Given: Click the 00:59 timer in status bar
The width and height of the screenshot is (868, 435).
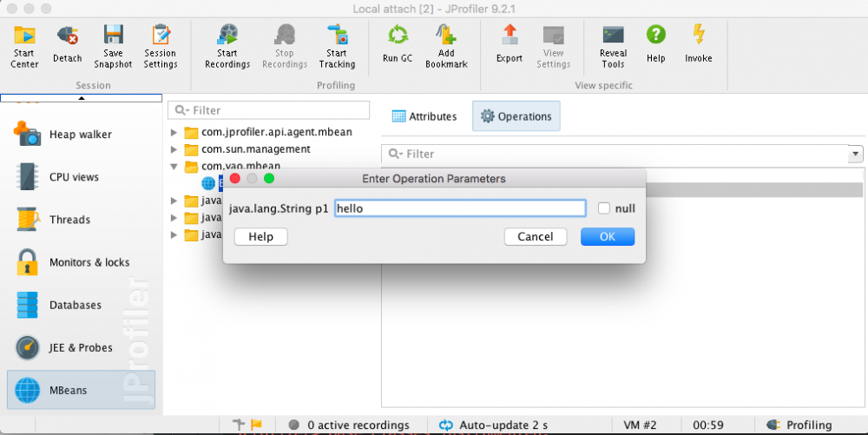Looking at the screenshot, I should tap(708, 425).
